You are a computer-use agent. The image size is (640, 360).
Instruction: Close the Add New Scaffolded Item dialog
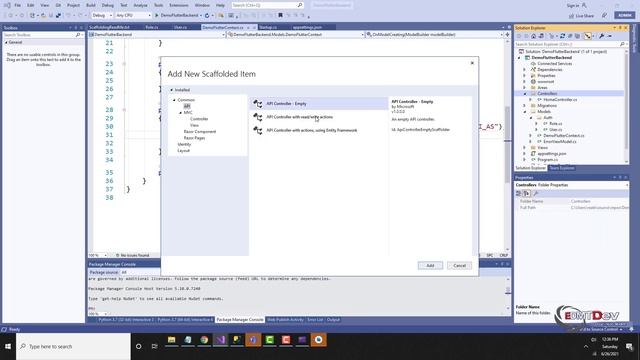click(472, 63)
